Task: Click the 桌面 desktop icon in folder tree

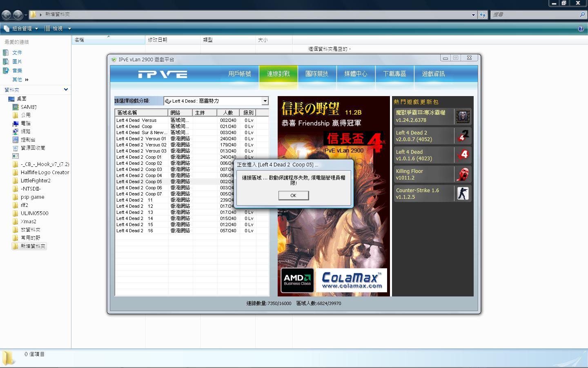Action: (11, 99)
